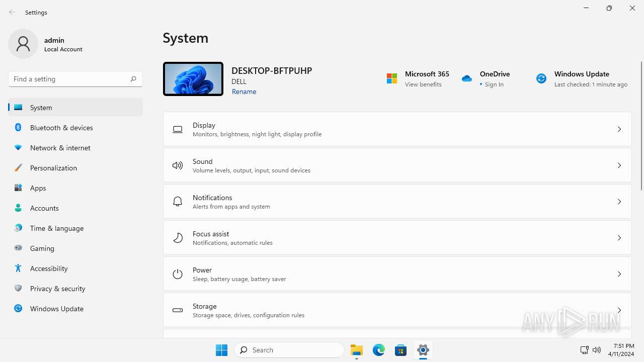Switch to Apps settings
Image resolution: width=644 pixels, height=362 pixels.
point(75,188)
